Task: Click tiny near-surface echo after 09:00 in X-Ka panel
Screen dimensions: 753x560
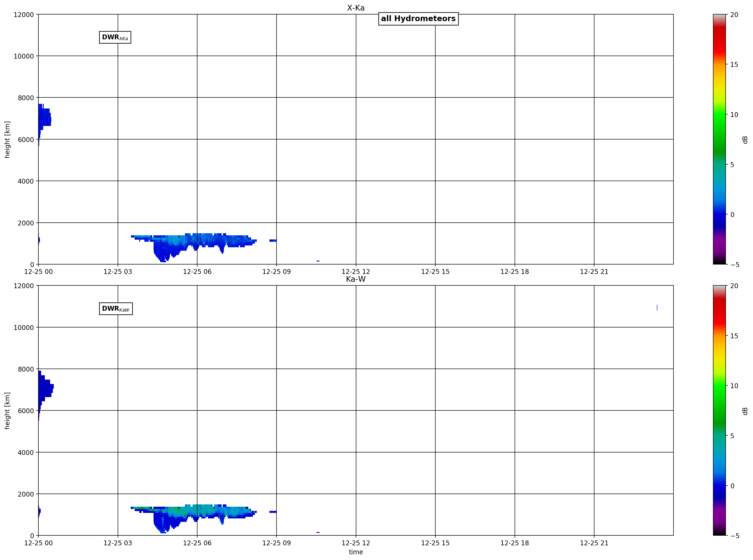Action: point(318,261)
